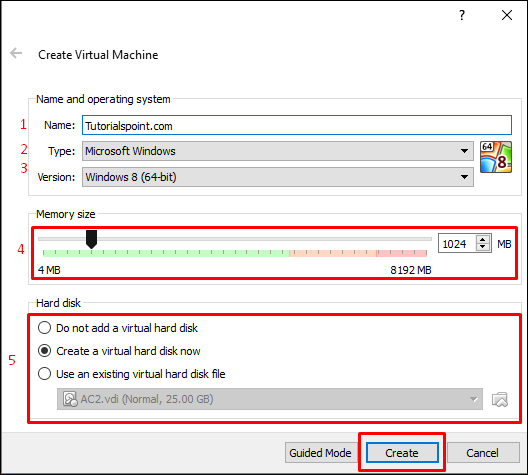Close the Create Virtual Machine dialog
The width and height of the screenshot is (528, 475).
507,15
